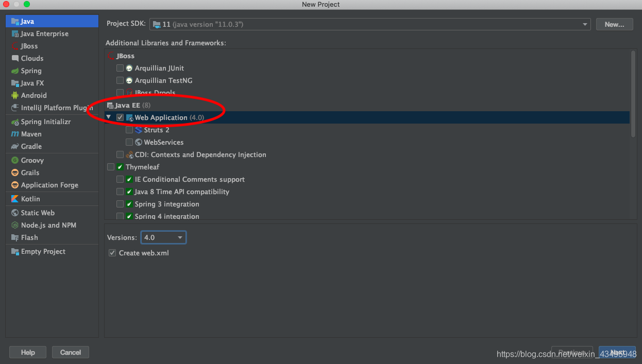Click the Gradle elephant icon
Image resolution: width=642 pixels, height=364 pixels.
click(15, 147)
